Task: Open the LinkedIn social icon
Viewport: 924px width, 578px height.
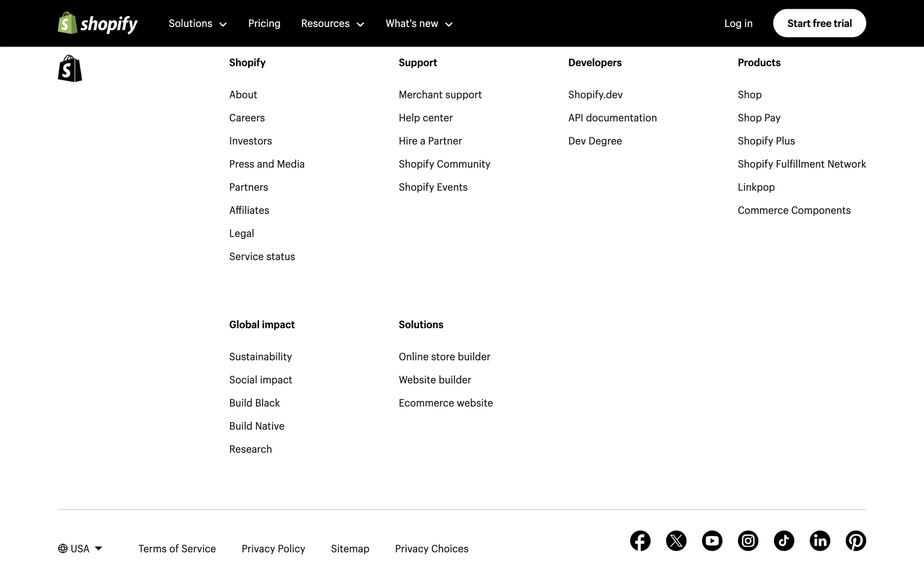Action: pyautogui.click(x=820, y=541)
